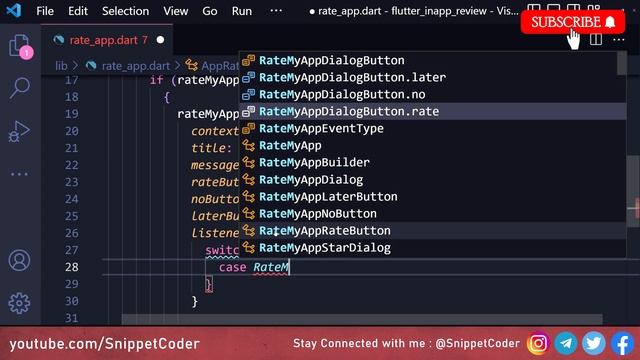
Task: Click the VS Code logo icon
Action: coord(13,11)
